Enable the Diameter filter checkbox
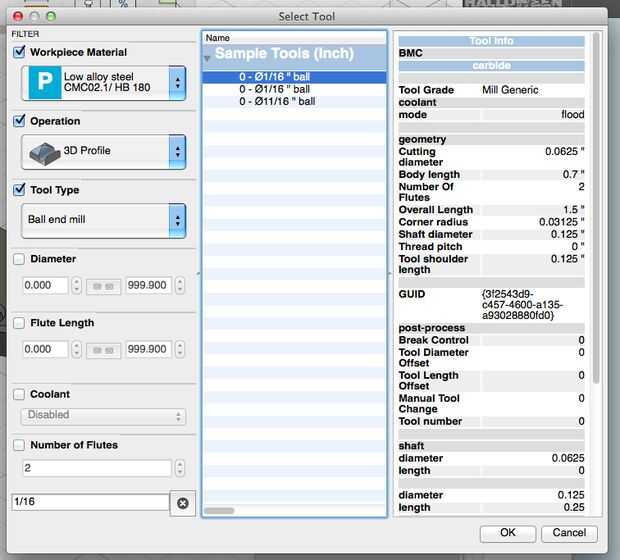 point(19,259)
